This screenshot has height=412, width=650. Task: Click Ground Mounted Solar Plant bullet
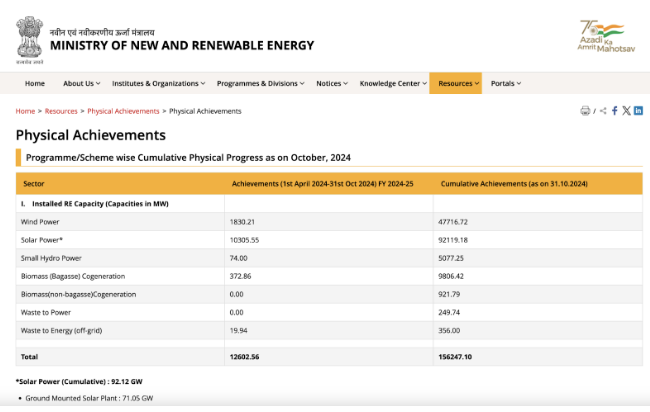(x=89, y=398)
